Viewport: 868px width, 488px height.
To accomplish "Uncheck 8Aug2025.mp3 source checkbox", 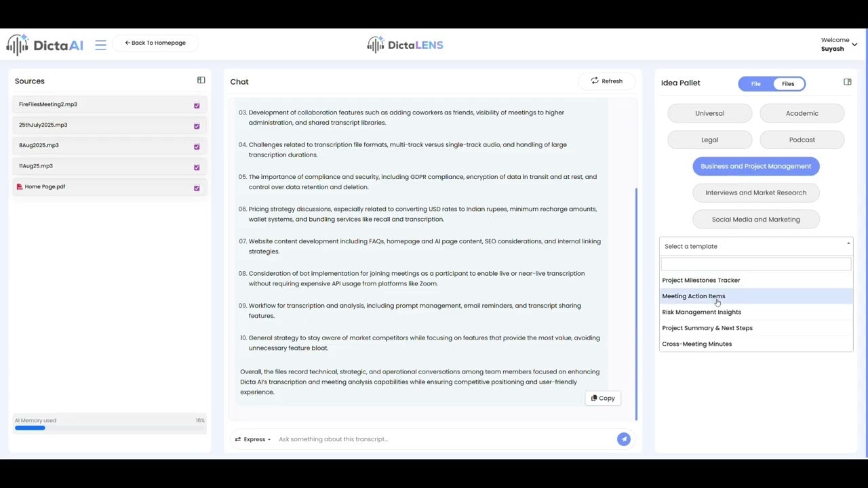I will (x=197, y=146).
